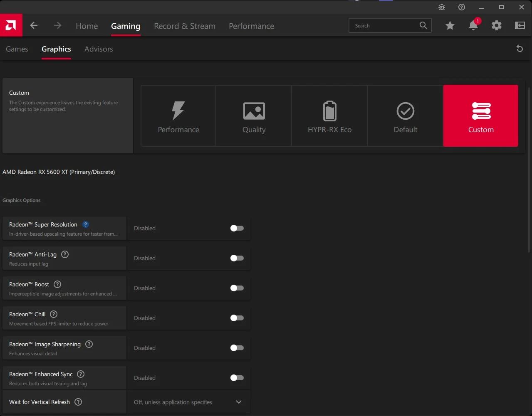Enable Radeon Boost toggle
The image size is (532, 416).
[x=237, y=288]
